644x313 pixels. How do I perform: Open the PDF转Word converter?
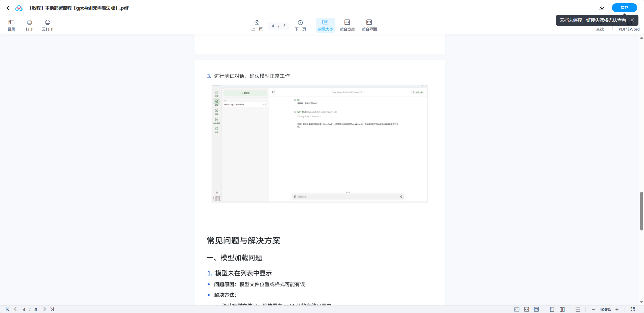(629, 29)
